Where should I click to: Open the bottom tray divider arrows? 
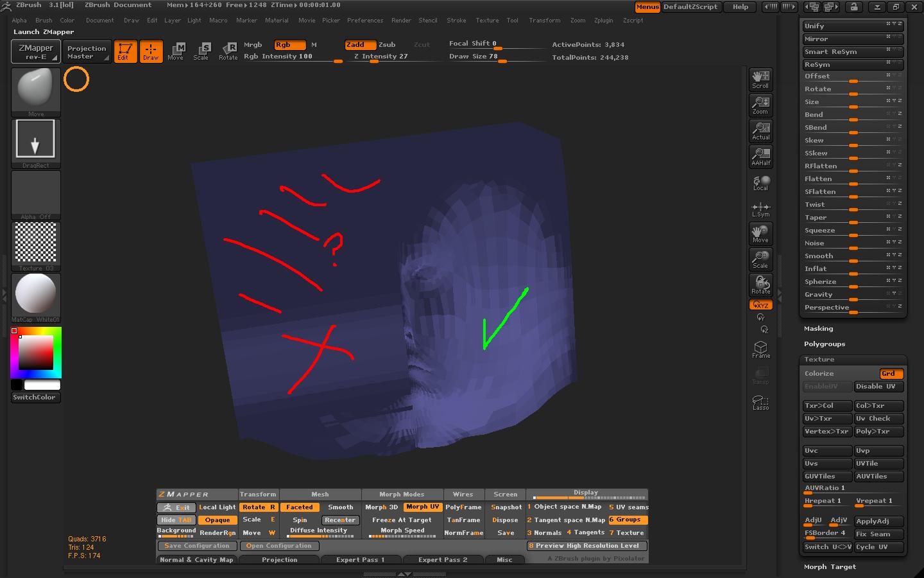404,574
